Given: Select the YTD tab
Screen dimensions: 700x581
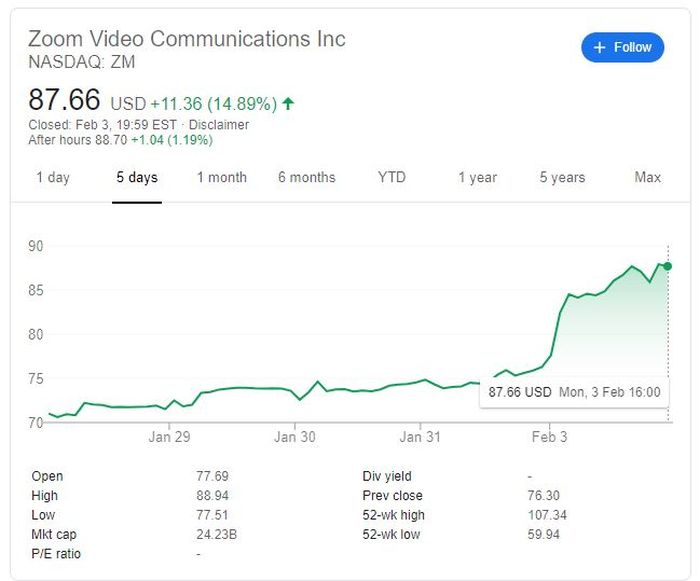Looking at the screenshot, I should pyautogui.click(x=392, y=177).
